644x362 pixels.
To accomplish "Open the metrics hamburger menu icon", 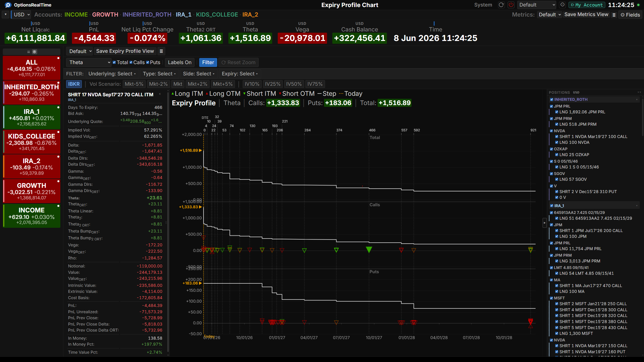I will [x=614, y=15].
